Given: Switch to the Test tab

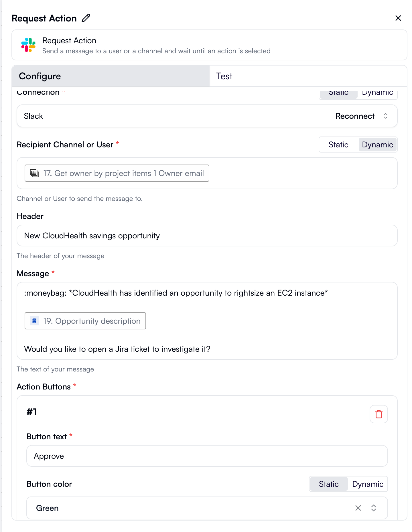Looking at the screenshot, I should 224,76.
